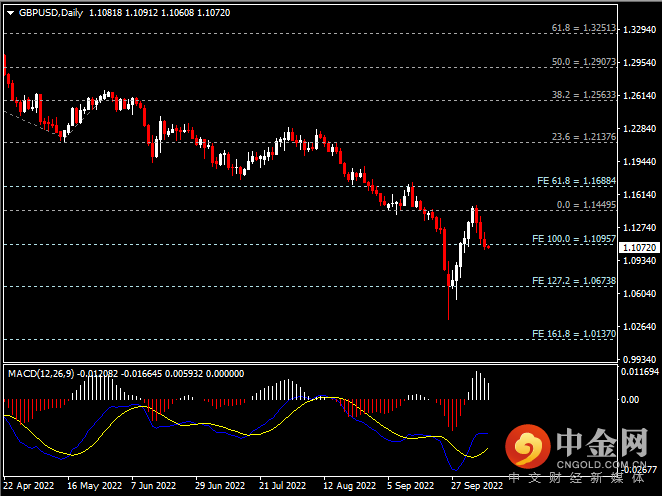Screen dimensions: 662x496
Task: Click the 50.0 = 1.29073 Fibonacci label
Action: coord(583,62)
